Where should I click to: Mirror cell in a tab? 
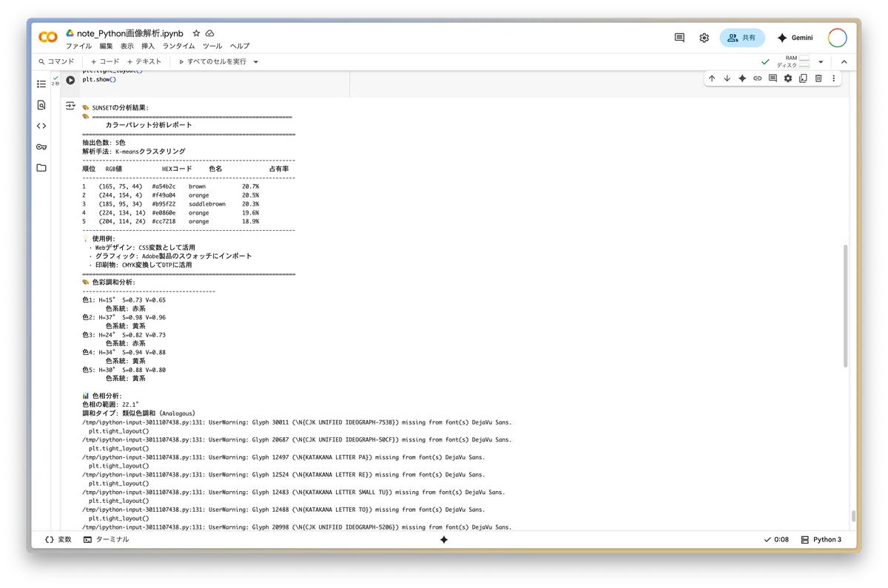click(803, 78)
